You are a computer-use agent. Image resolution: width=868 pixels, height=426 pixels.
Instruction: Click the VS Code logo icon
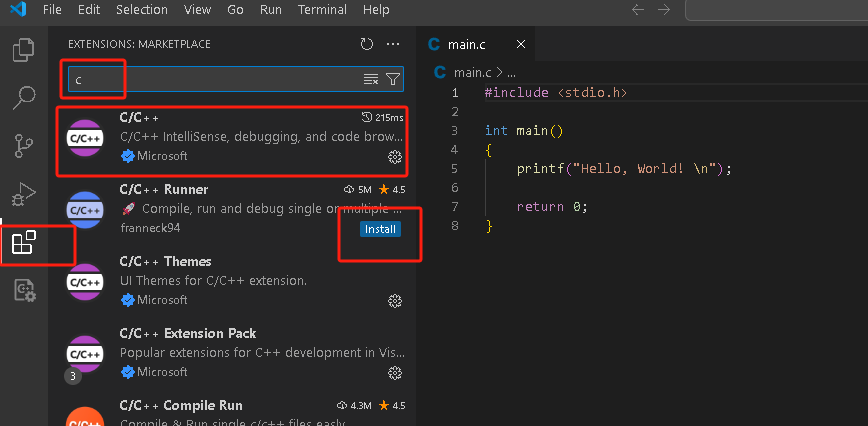pos(18,9)
